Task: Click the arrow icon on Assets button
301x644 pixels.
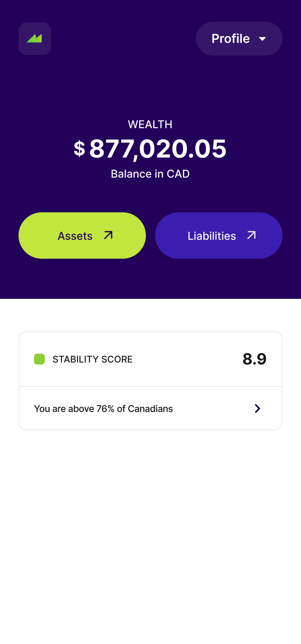Action: [108, 235]
